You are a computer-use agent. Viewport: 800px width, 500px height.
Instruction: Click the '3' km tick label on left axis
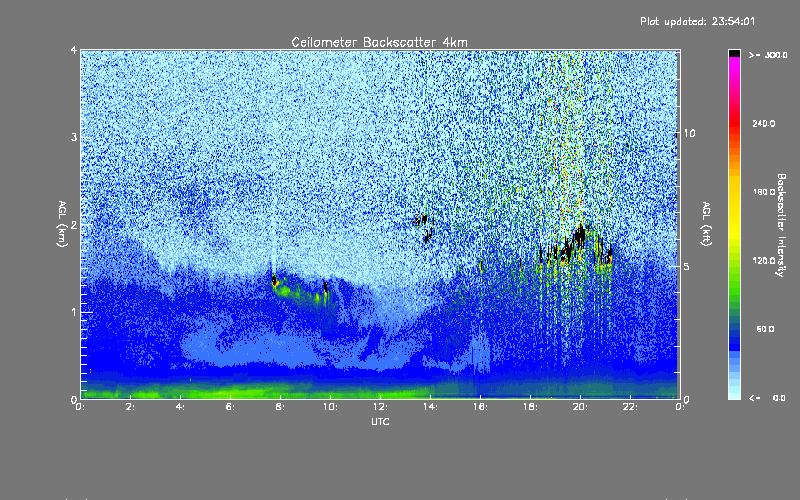[x=74, y=137]
